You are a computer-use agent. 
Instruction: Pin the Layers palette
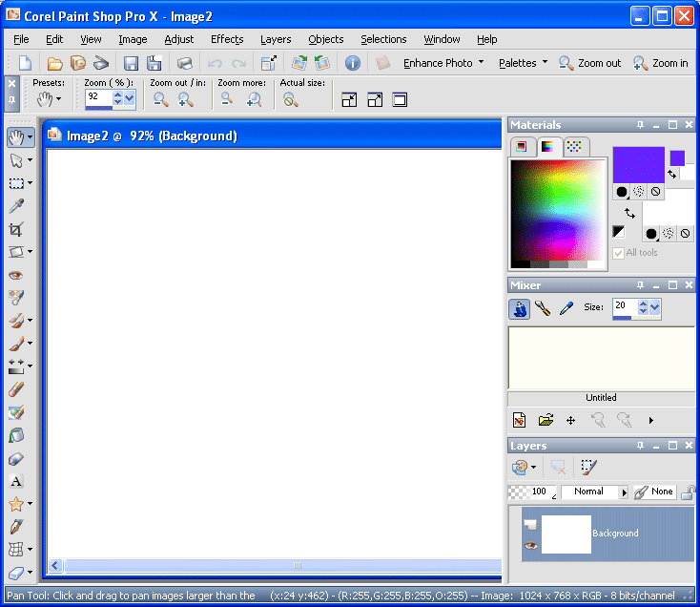(x=640, y=446)
